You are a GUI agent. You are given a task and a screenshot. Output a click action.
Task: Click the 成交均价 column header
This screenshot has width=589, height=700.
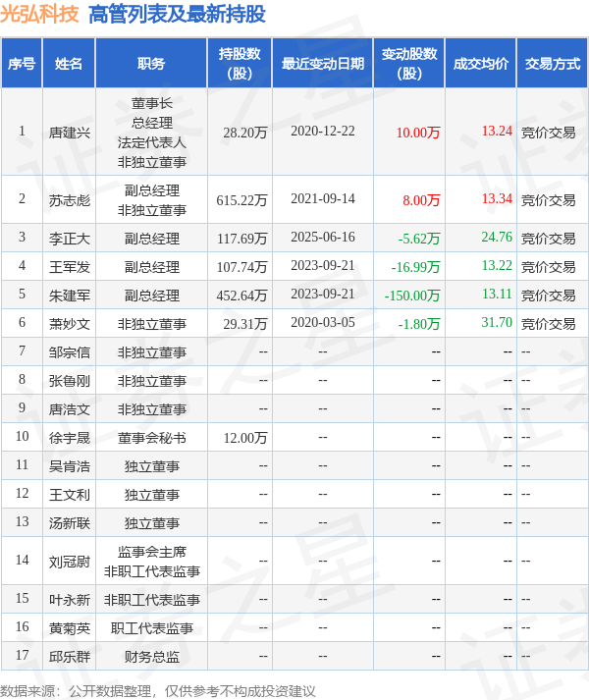481,63
